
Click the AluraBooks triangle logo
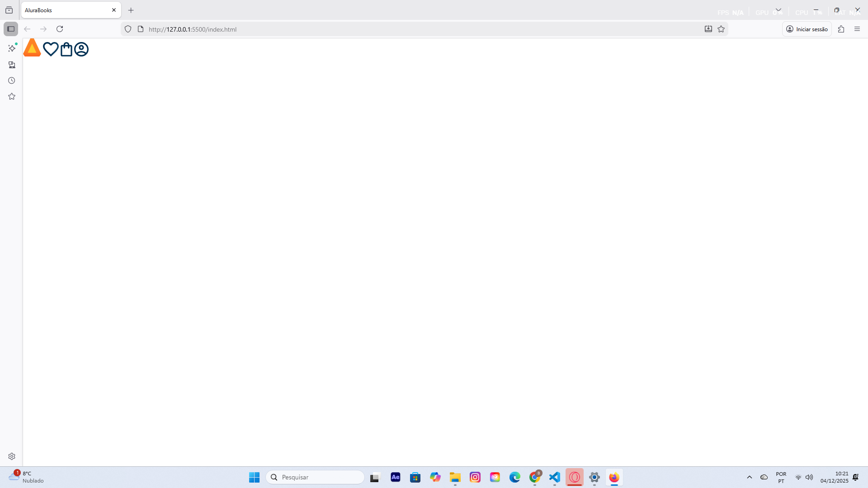(x=31, y=48)
